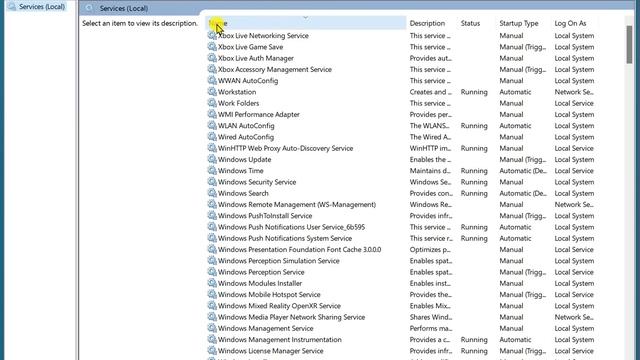This screenshot has height=360, width=640.
Task: Click the Windows Mobile Hotspot Service icon
Action: [x=212, y=294]
